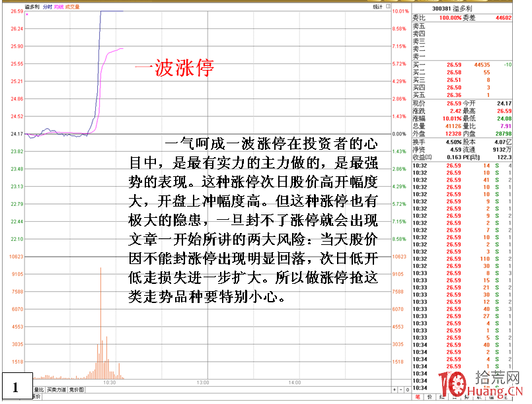Click the 委比 100.00% ratio value

[x=449, y=18]
